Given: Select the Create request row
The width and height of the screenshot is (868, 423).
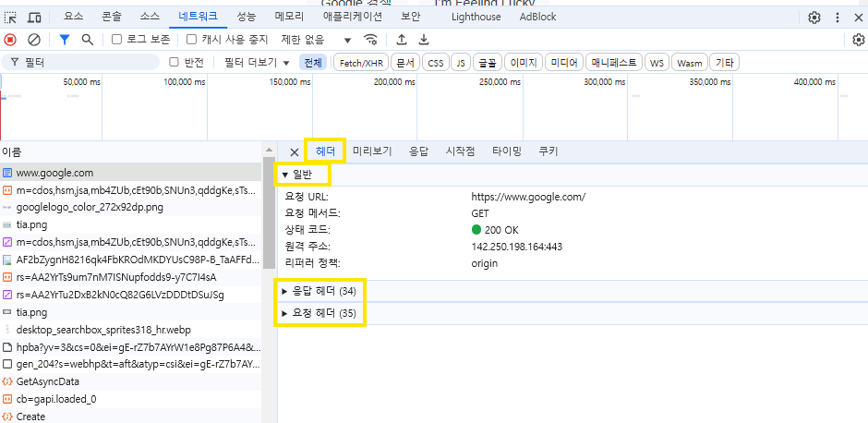Looking at the screenshot, I should click(131, 417).
